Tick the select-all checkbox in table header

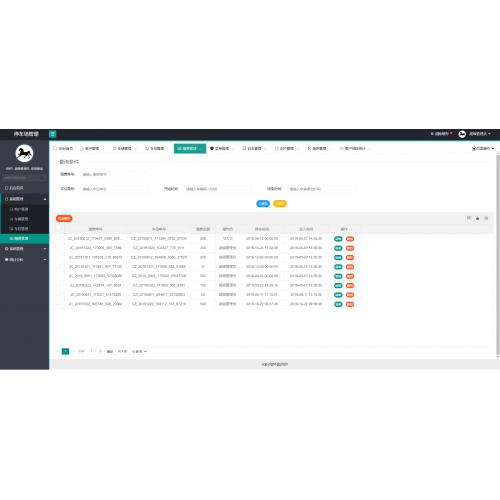coord(59,229)
